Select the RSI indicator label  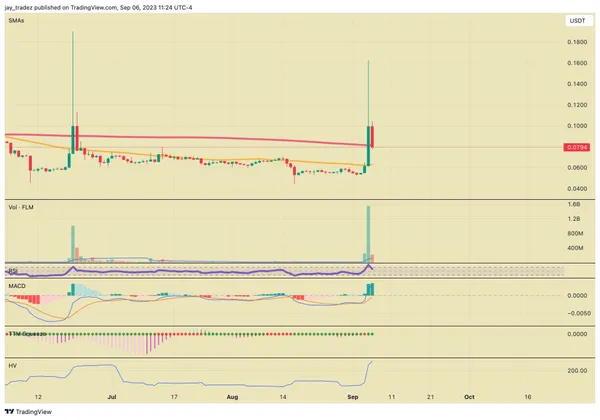pos(14,270)
